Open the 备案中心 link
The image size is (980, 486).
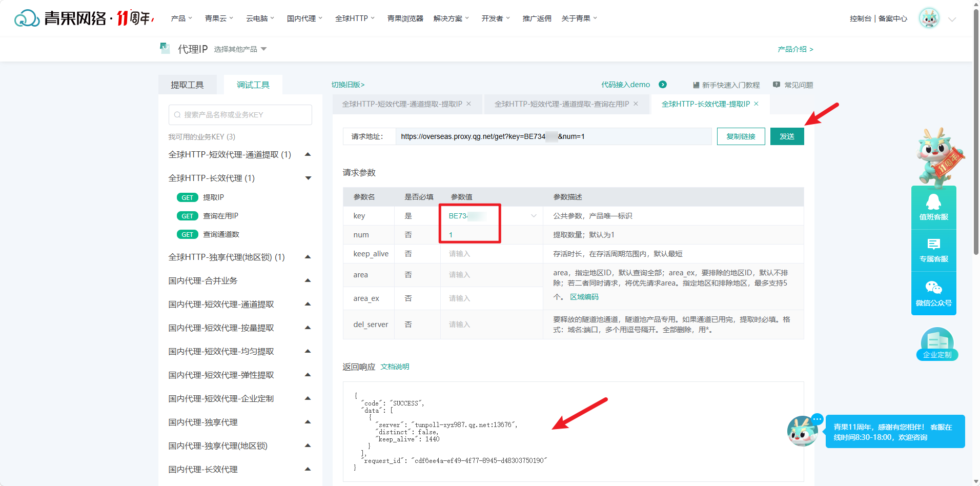click(892, 18)
